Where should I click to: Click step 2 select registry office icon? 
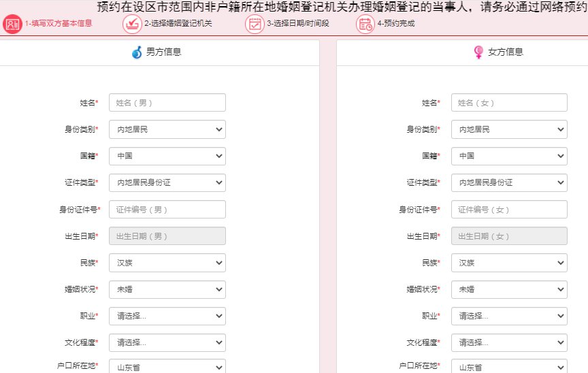[131, 24]
